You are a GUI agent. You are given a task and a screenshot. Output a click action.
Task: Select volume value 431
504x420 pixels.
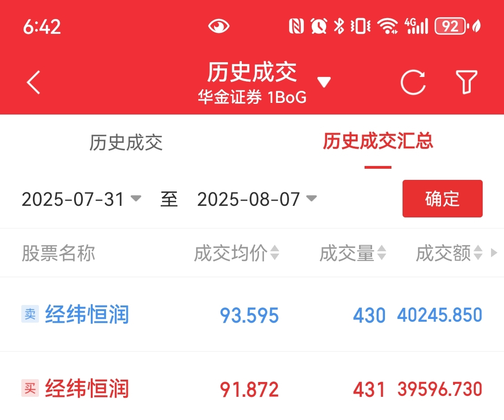pos(369,389)
